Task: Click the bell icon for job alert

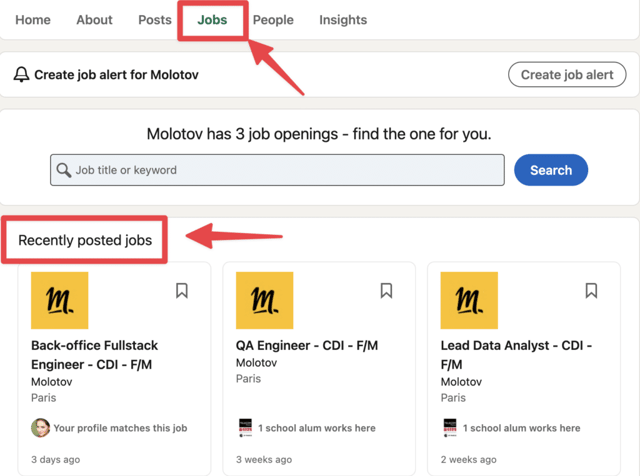Action: tap(21, 74)
